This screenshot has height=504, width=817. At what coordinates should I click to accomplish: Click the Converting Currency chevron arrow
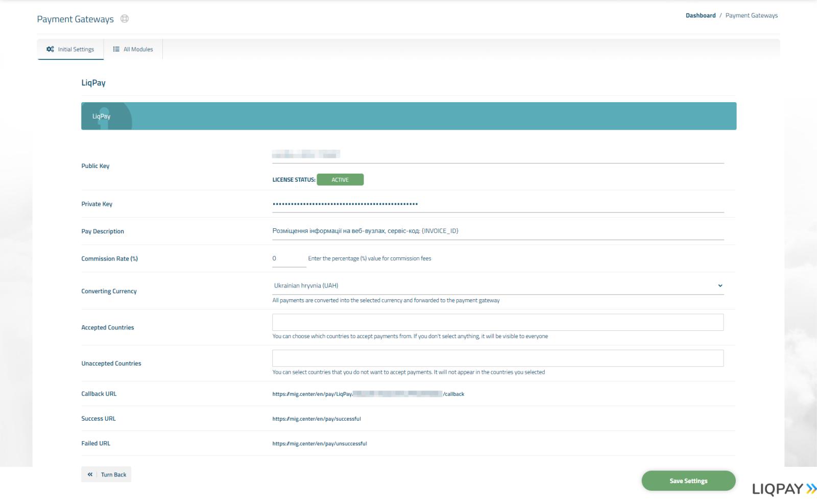tap(720, 285)
